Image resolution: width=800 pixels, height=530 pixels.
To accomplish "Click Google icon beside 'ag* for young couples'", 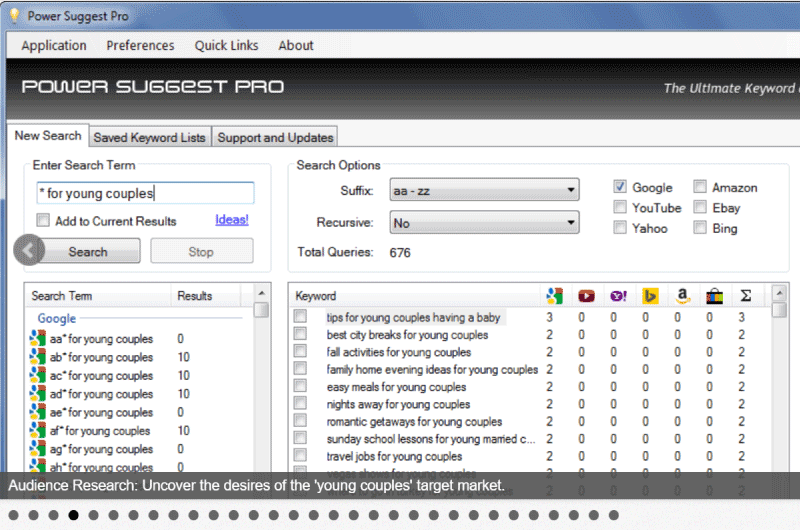I will [38, 448].
